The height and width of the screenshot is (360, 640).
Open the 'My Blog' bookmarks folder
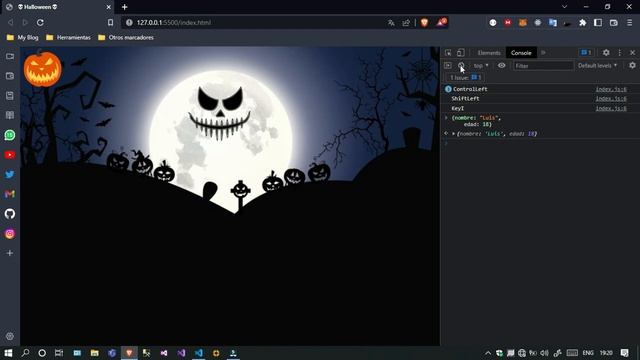point(23,38)
